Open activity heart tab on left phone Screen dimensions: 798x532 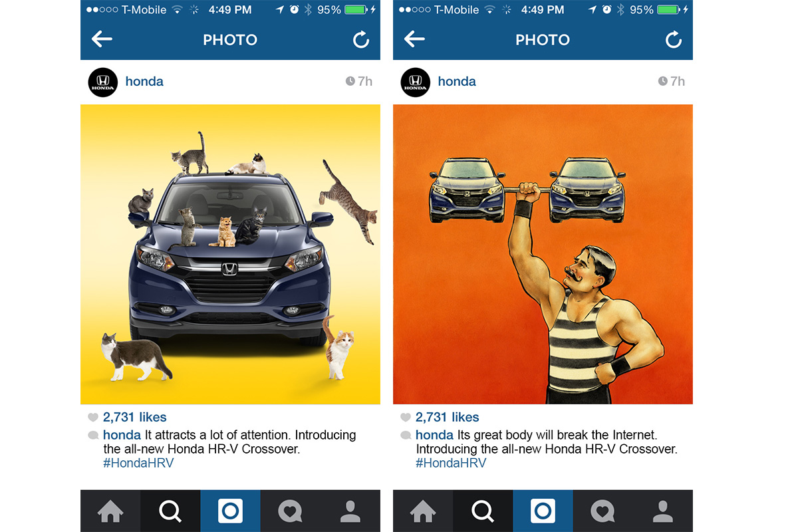(x=290, y=511)
